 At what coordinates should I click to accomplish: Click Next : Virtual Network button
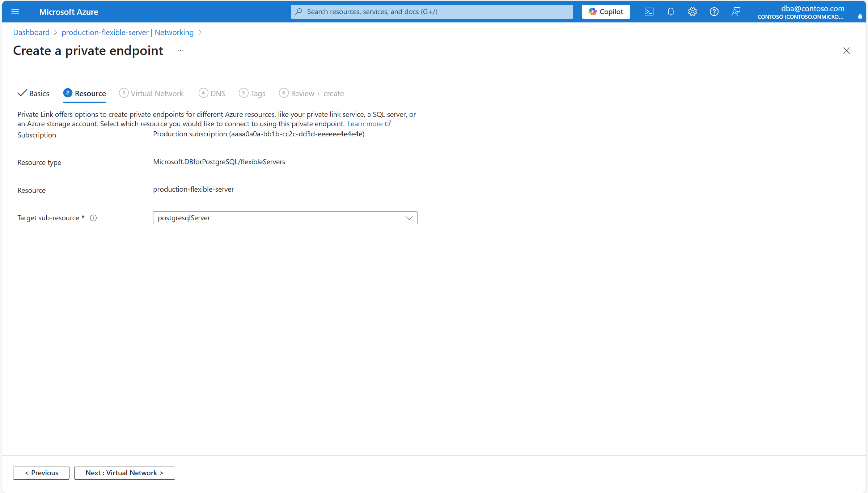pos(124,473)
